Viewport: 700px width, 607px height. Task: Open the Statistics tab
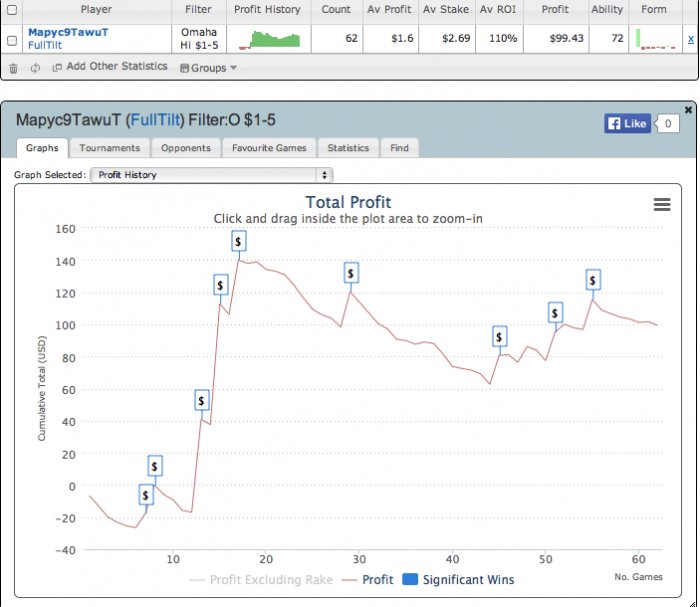tap(348, 148)
